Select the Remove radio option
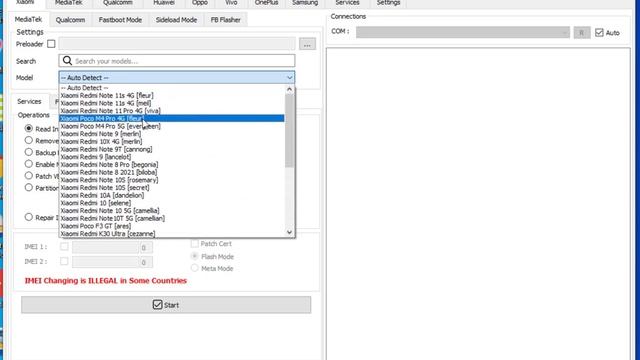The width and height of the screenshot is (640, 360). point(29,140)
